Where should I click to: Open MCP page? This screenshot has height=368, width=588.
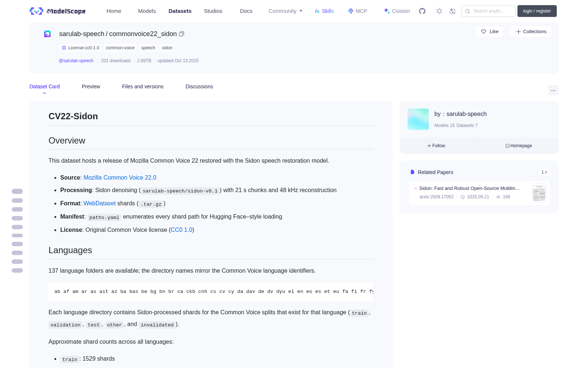(x=358, y=11)
